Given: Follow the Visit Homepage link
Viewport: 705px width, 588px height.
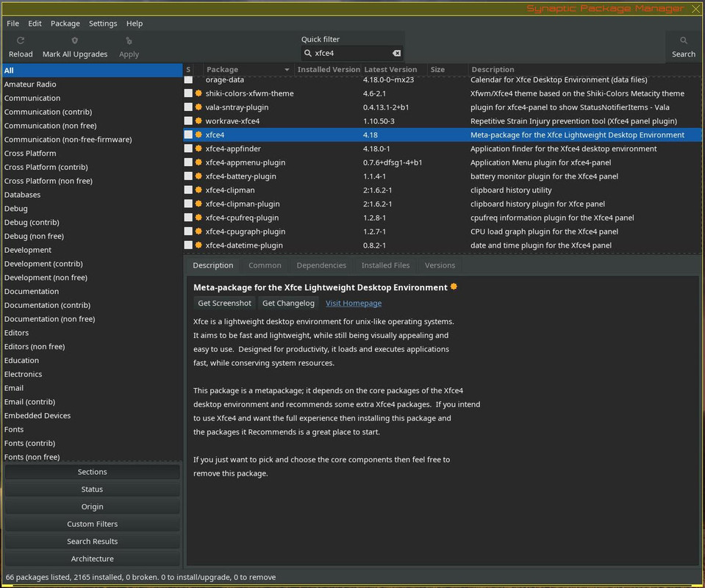Looking at the screenshot, I should coord(354,303).
